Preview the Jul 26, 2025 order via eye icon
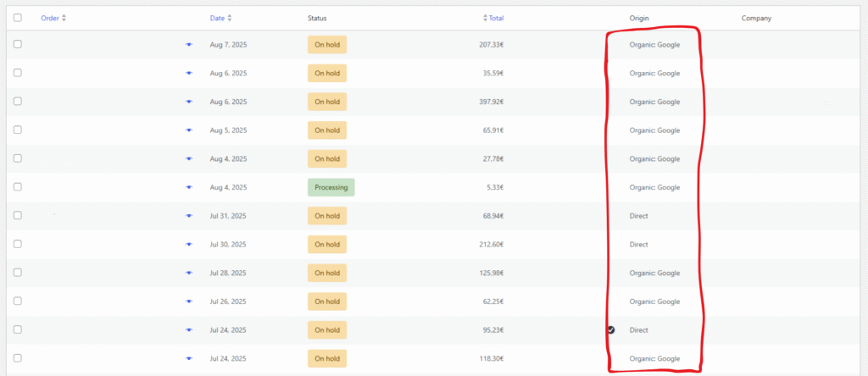 (x=189, y=301)
